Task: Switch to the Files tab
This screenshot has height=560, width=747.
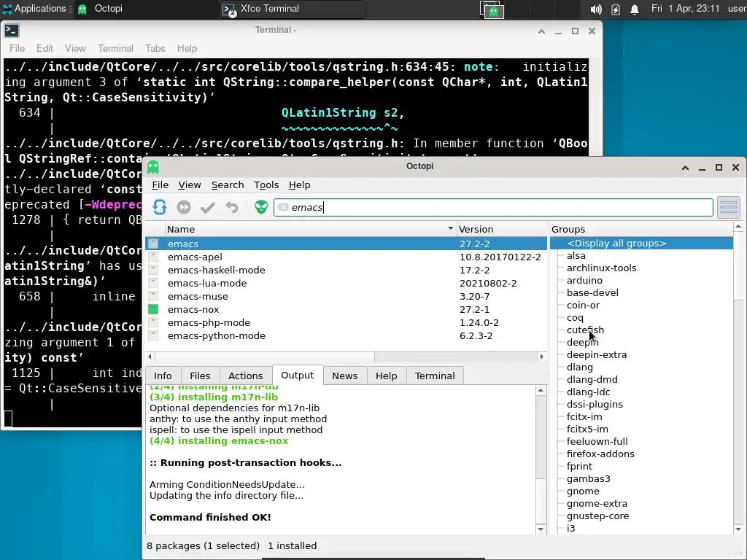Action: pos(200,376)
